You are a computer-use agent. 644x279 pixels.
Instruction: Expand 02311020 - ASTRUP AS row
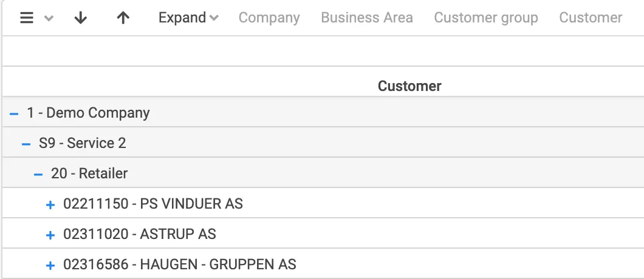click(50, 235)
